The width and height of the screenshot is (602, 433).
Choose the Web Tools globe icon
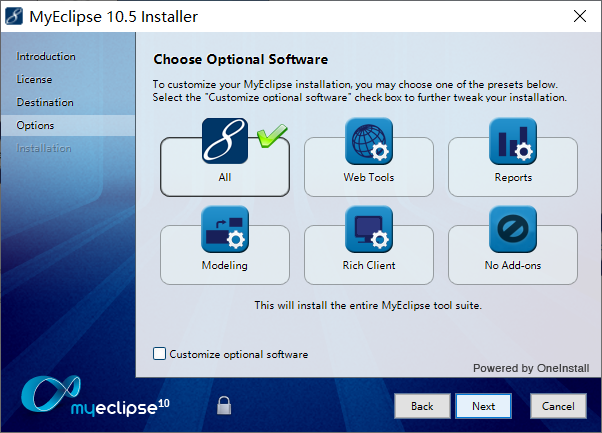pos(369,141)
